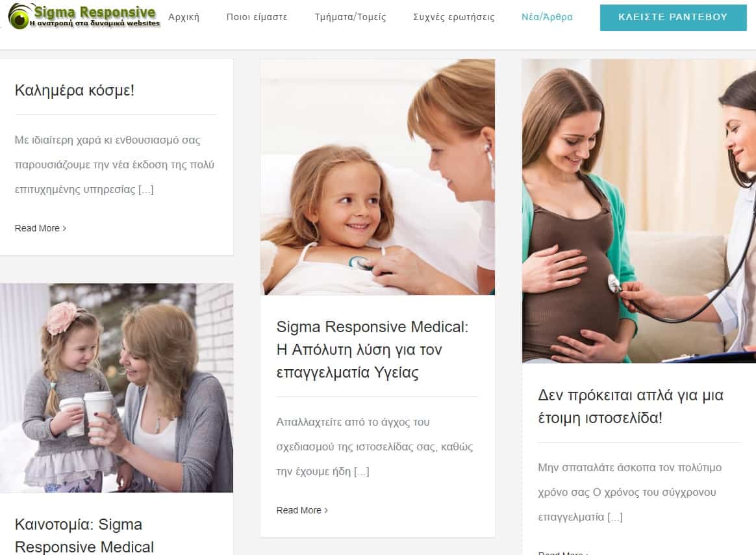Viewport: 756px width, 555px height.
Task: Click the ΚΛΕΙΣΤΕ ΡΑΝΤΕΒΟΥ button
Action: pyautogui.click(x=673, y=18)
